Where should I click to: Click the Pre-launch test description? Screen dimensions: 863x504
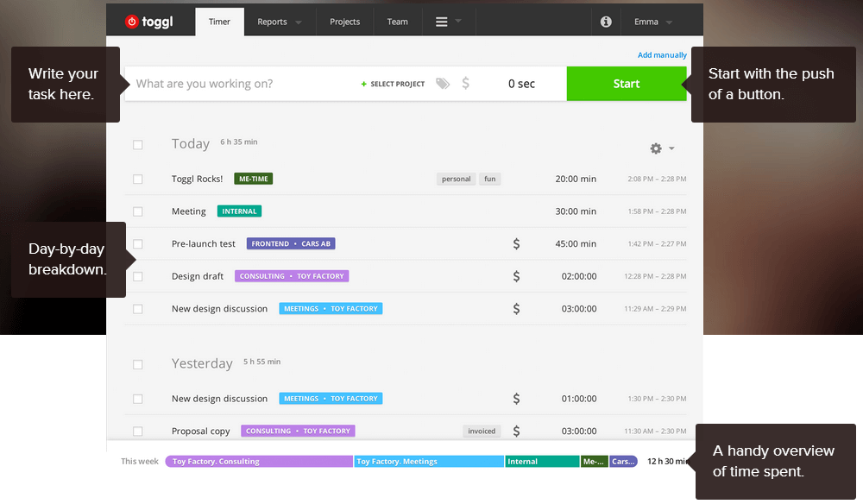pyautogui.click(x=203, y=243)
